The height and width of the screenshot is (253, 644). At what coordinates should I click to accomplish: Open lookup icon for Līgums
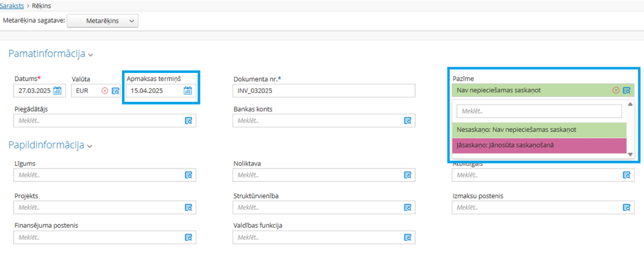click(x=188, y=176)
